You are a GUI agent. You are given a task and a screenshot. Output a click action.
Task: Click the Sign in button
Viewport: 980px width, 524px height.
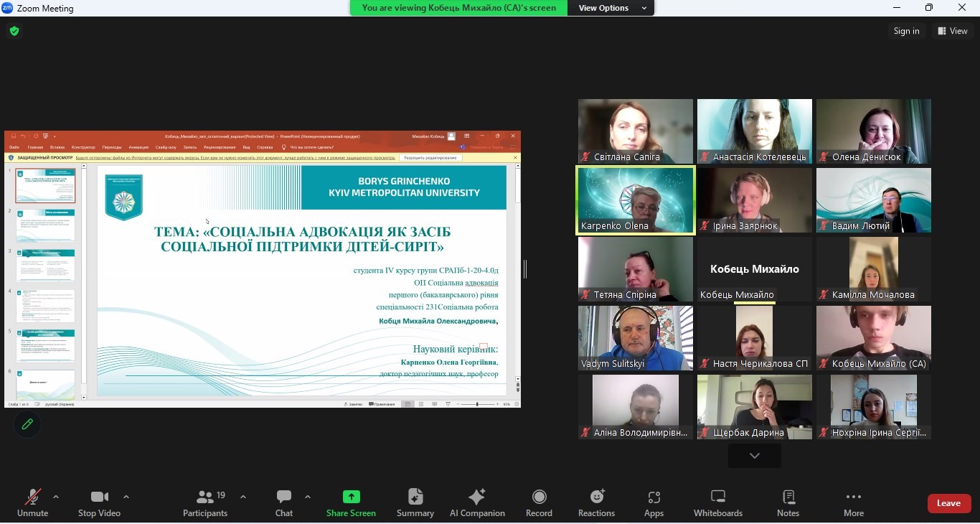(x=906, y=31)
